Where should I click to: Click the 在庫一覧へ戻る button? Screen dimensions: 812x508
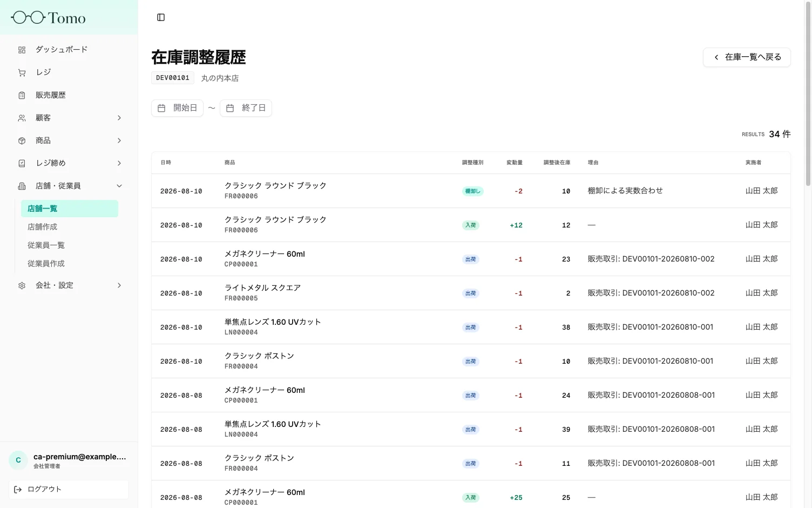click(x=747, y=57)
